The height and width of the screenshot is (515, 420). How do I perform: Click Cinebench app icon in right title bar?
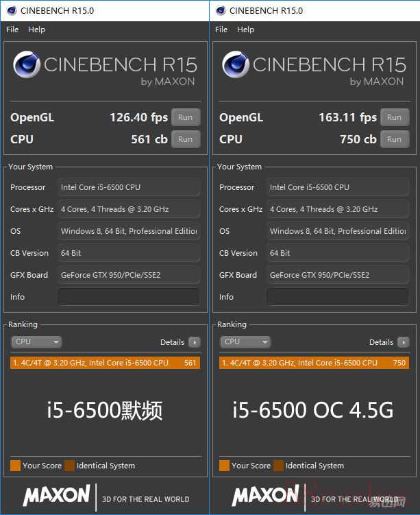pos(221,10)
